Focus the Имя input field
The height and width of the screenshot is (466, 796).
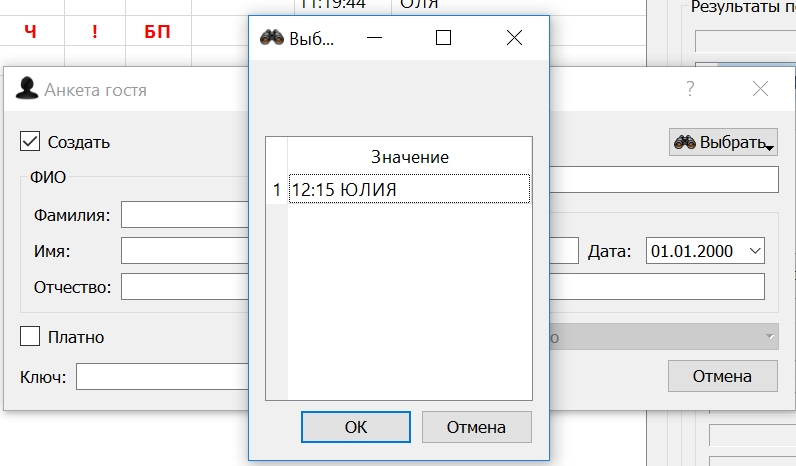click(x=185, y=251)
